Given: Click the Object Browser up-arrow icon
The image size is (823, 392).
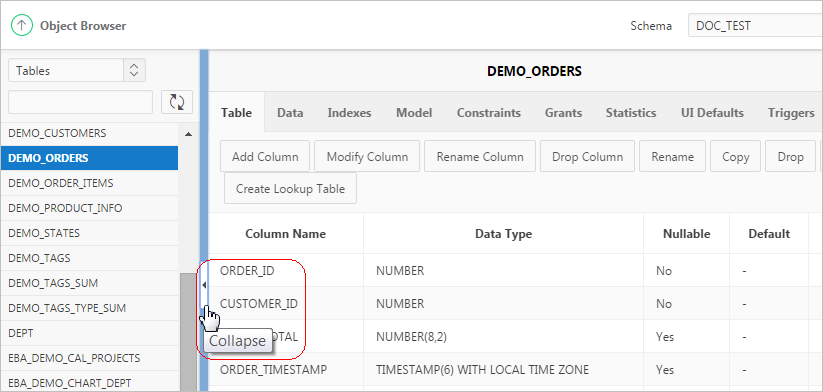Looking at the screenshot, I should click(22, 25).
